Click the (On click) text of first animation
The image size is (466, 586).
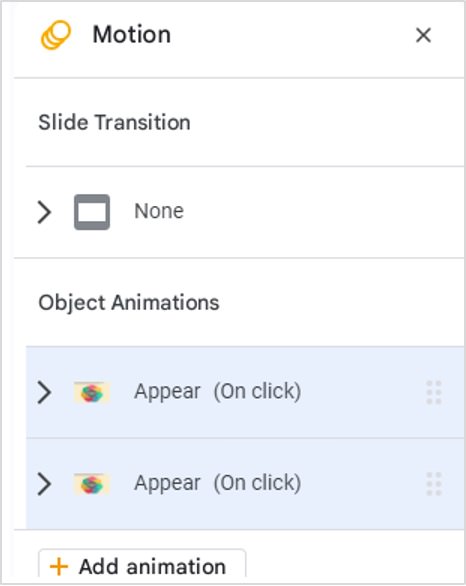(257, 392)
